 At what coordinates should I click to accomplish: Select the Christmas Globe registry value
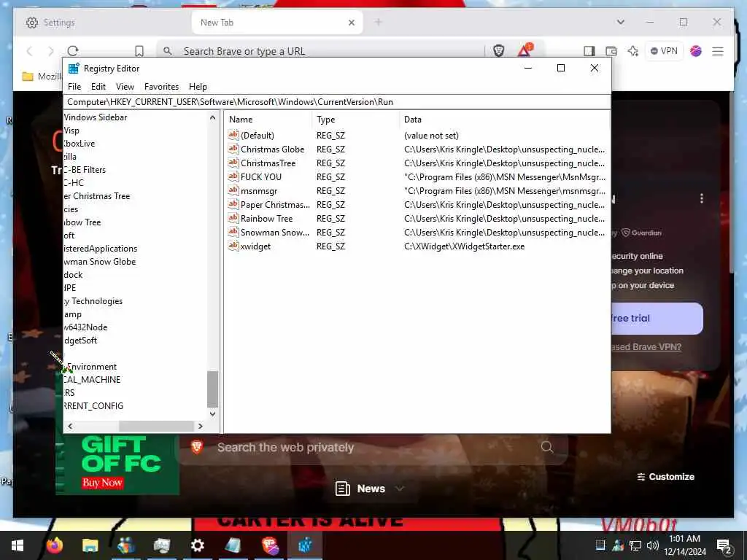coord(273,149)
